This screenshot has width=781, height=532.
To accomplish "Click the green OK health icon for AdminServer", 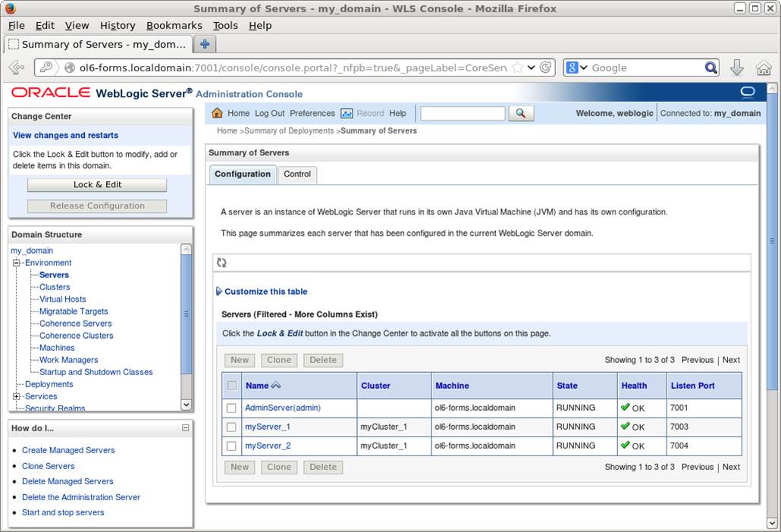I will coord(624,408).
